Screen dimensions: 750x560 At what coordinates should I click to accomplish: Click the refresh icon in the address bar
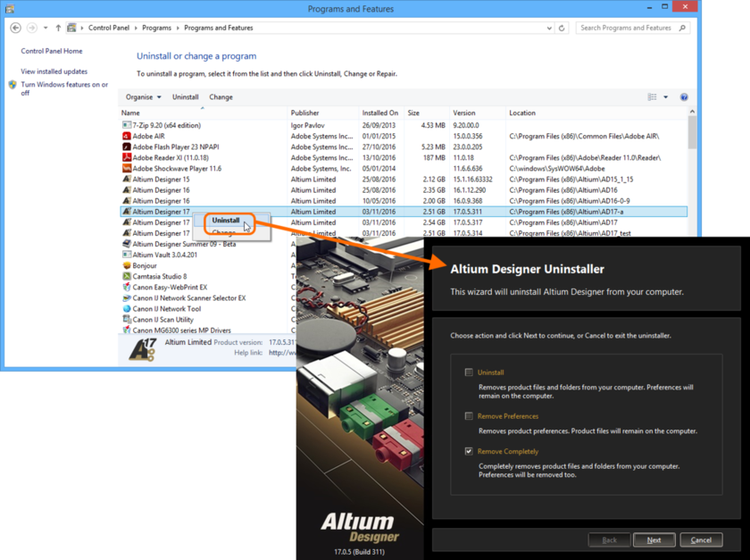[562, 28]
